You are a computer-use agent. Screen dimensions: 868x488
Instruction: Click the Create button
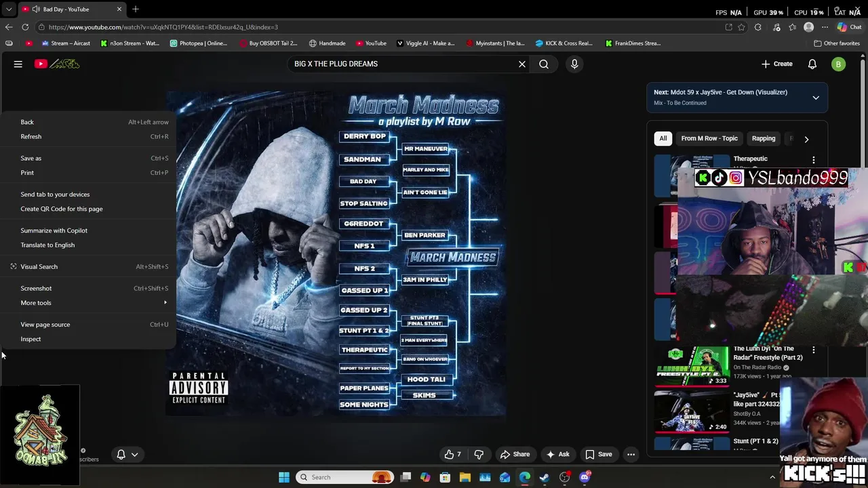tap(776, 64)
